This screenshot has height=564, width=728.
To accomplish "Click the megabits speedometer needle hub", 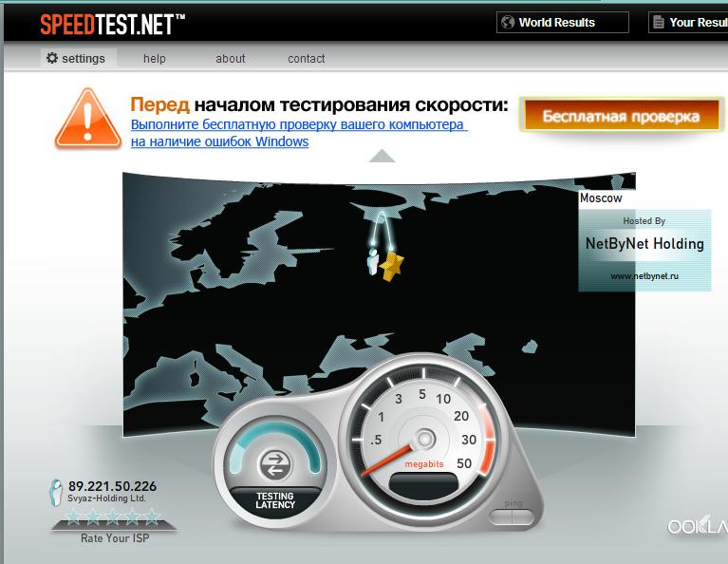I will (424, 439).
